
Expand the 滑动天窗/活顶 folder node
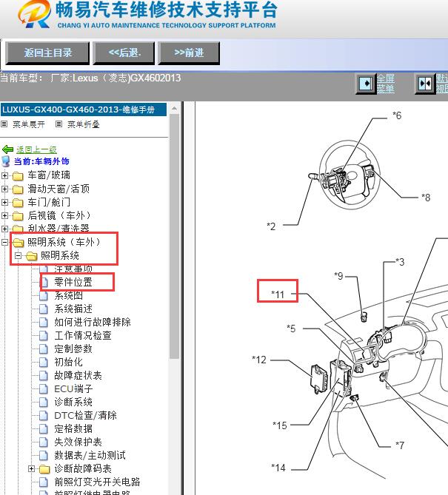click(4, 189)
